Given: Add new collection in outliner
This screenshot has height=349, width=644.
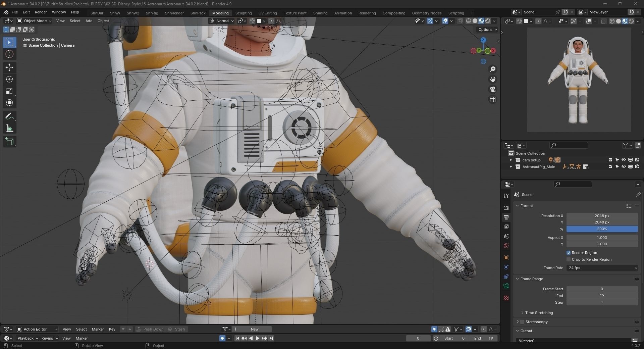Looking at the screenshot, I should [x=638, y=145].
